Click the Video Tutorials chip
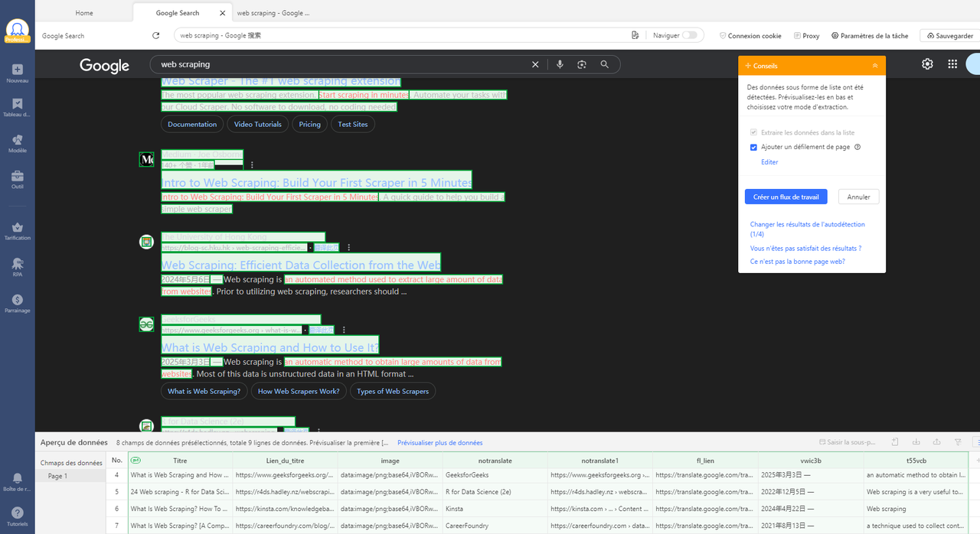The width and height of the screenshot is (980, 534). pyautogui.click(x=258, y=124)
